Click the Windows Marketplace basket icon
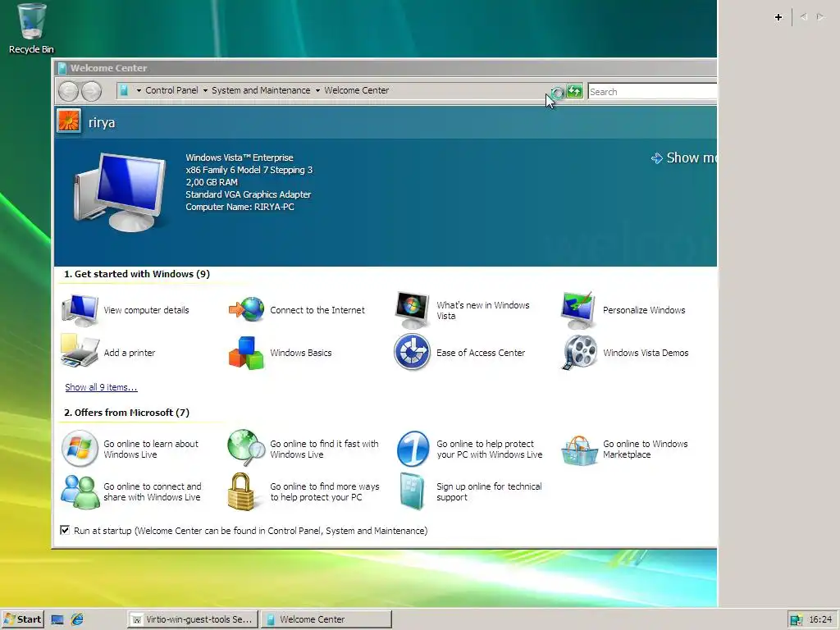Image resolution: width=840 pixels, height=630 pixels. pyautogui.click(x=579, y=450)
